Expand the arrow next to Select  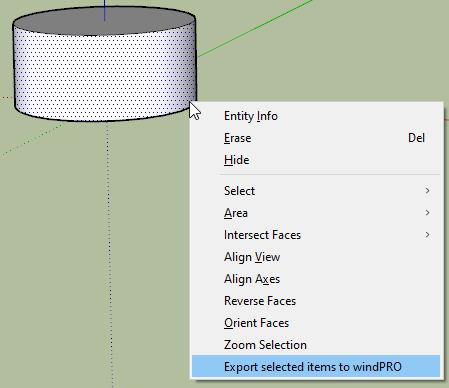pyautogui.click(x=427, y=191)
